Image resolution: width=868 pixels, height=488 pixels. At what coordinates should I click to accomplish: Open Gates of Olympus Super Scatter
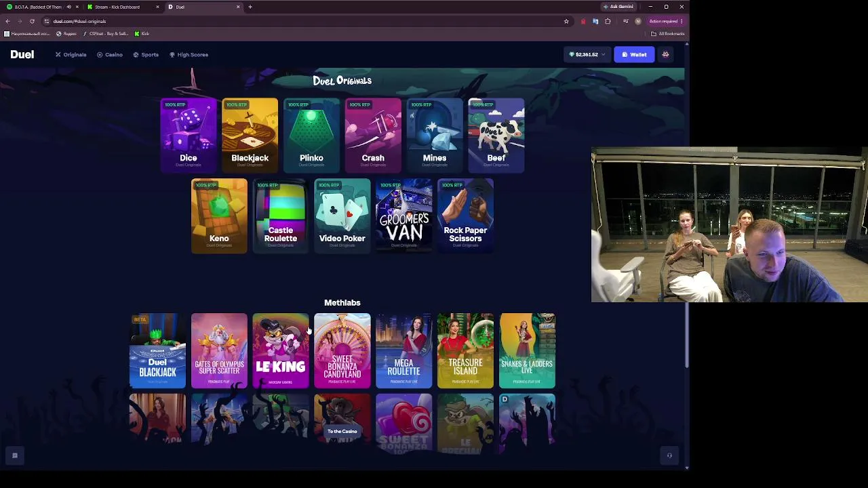click(x=219, y=350)
